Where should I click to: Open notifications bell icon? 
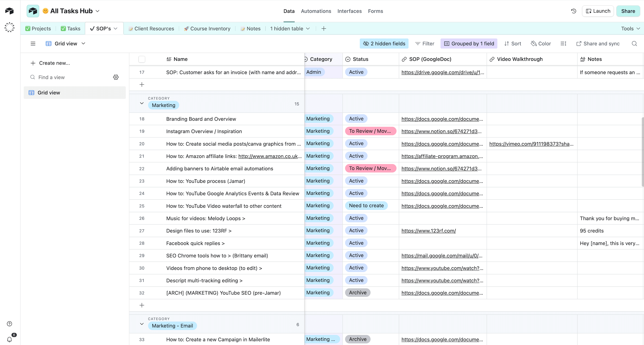click(x=9, y=339)
